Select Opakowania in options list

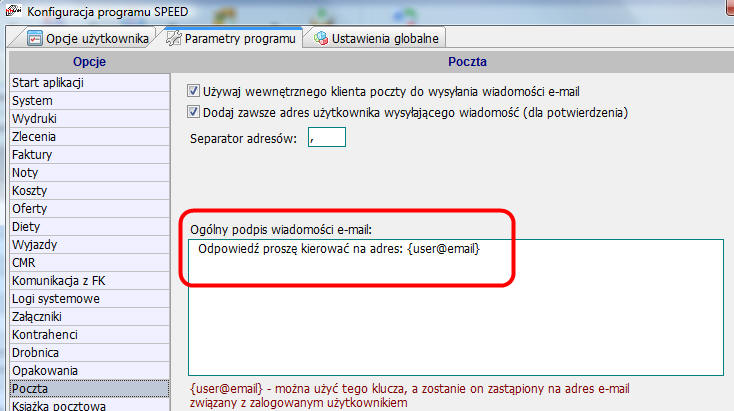click(x=89, y=371)
